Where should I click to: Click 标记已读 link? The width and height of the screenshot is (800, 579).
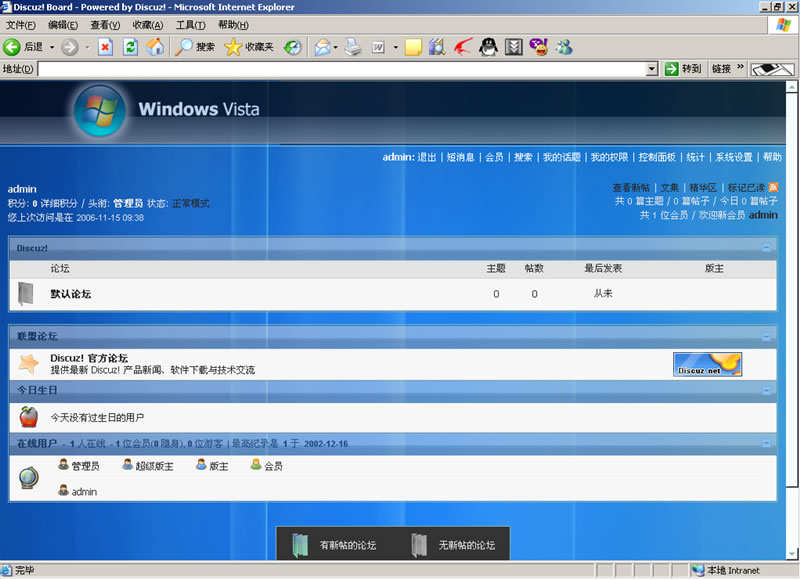pyautogui.click(x=746, y=188)
